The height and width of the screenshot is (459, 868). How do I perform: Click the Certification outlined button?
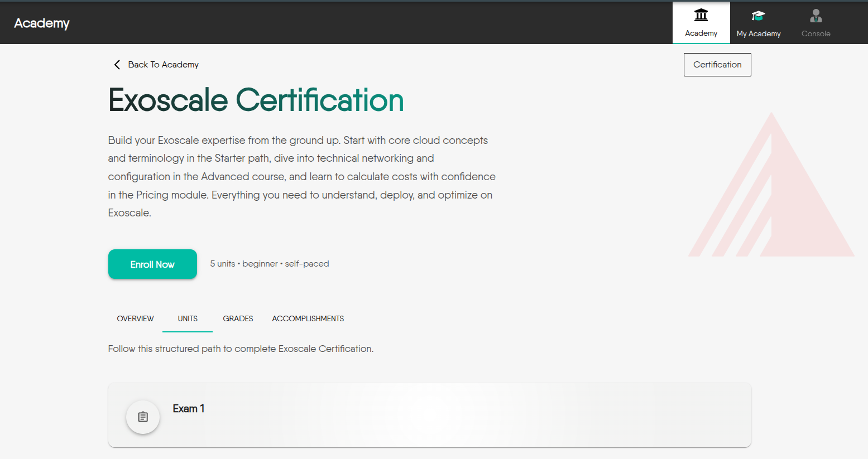717,65
